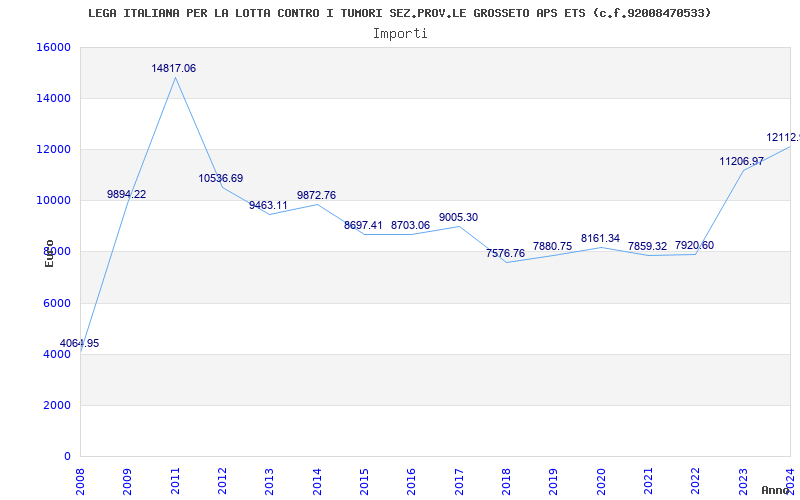The width and height of the screenshot is (800, 500).
Task: Select x-axis year 2023
Action: point(743,482)
